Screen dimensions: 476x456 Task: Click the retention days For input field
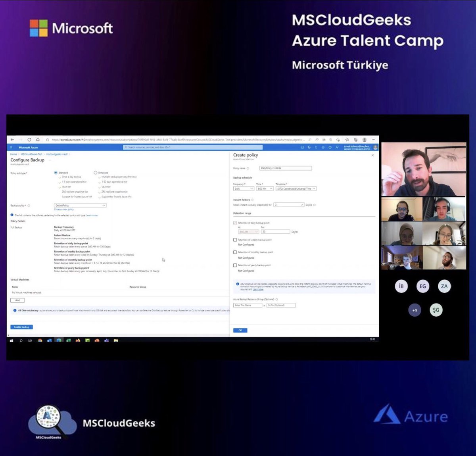275,232
